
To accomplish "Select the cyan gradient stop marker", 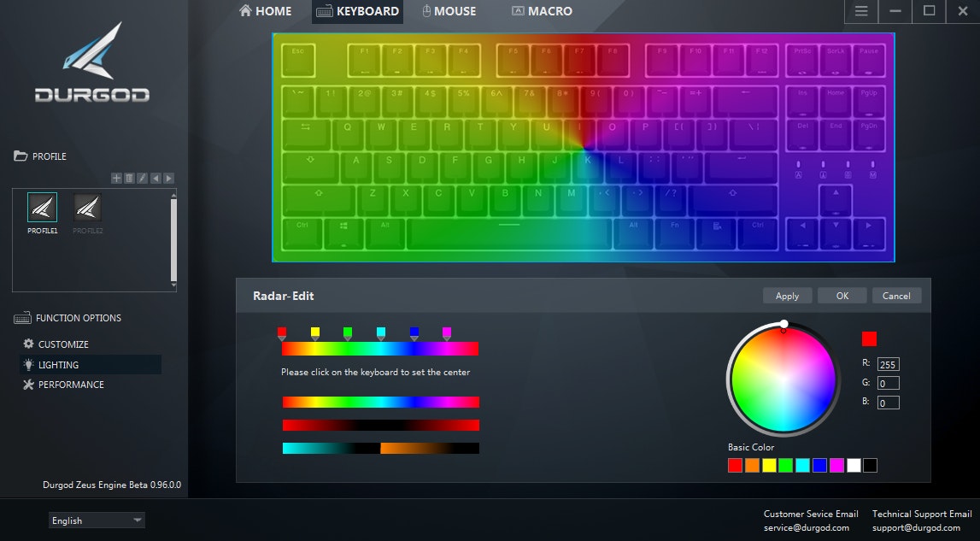I will coord(381,333).
